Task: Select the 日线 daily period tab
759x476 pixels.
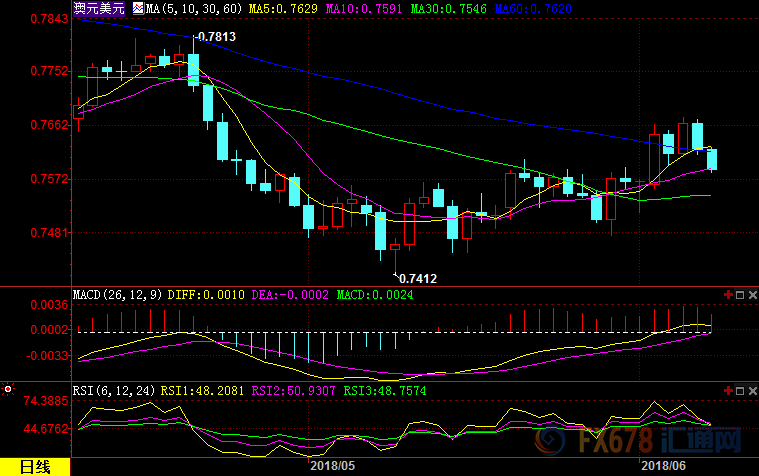Action: click(x=35, y=466)
